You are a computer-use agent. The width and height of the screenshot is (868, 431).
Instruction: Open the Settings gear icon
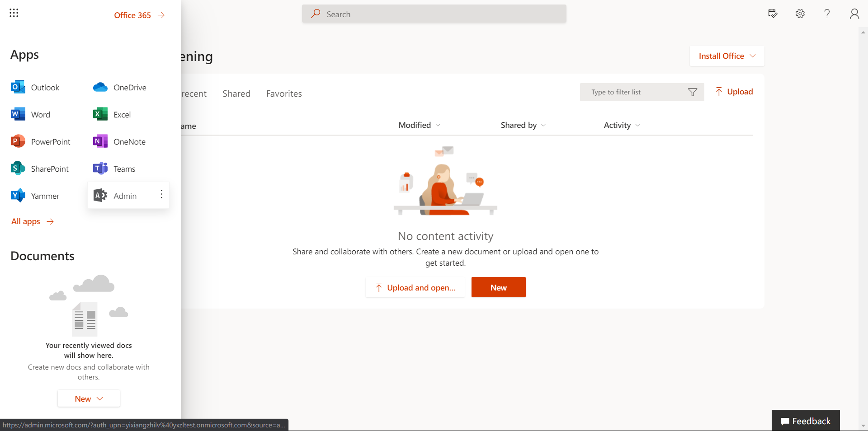point(800,14)
